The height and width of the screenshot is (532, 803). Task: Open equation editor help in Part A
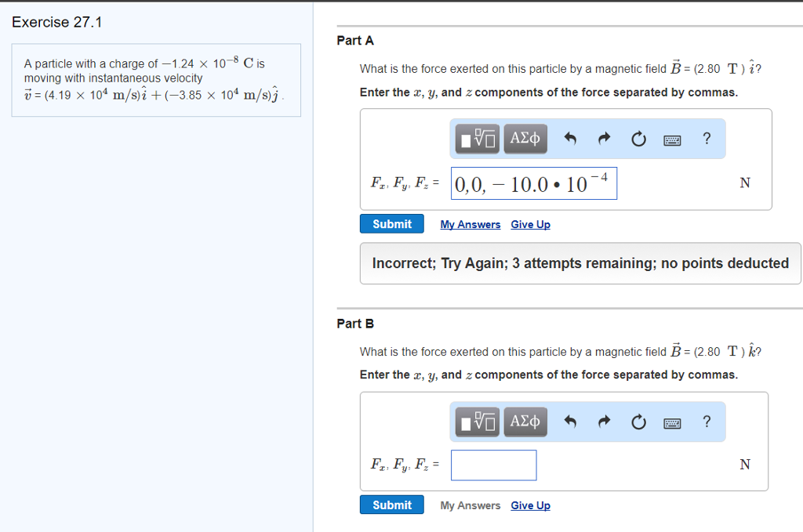(707, 139)
